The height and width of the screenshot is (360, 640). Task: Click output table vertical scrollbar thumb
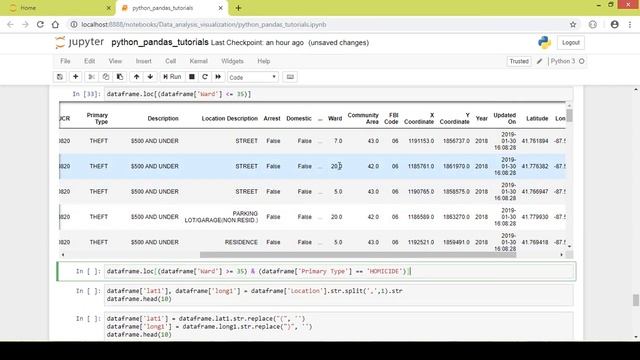(569, 115)
